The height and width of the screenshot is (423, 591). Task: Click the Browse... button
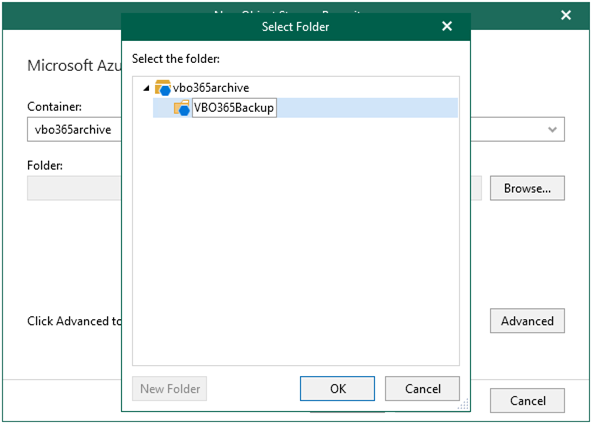tap(527, 188)
